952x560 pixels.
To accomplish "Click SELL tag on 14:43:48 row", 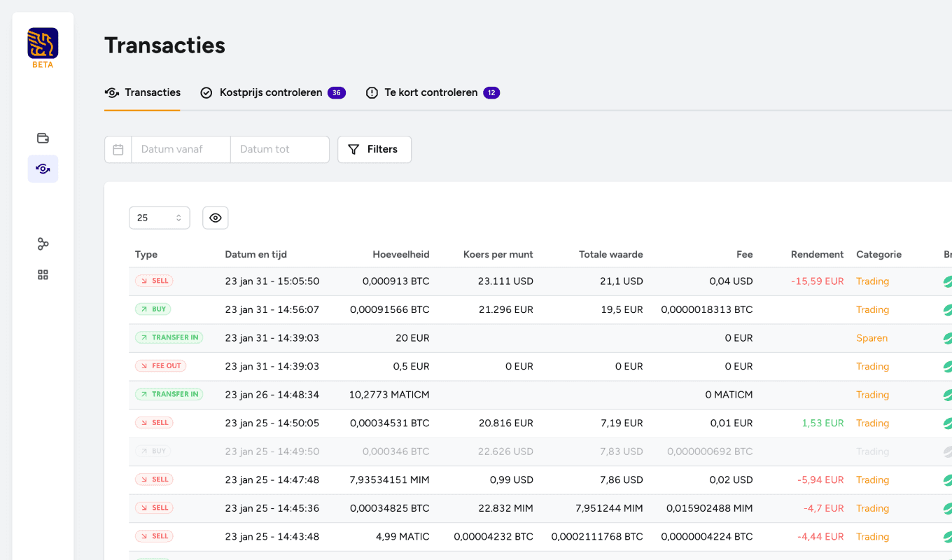I will point(154,536).
